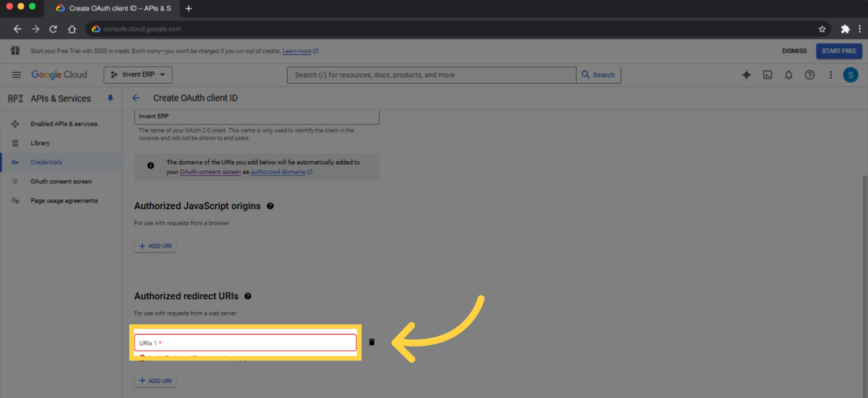
Task: Open the Credentials section
Action: [61, 162]
